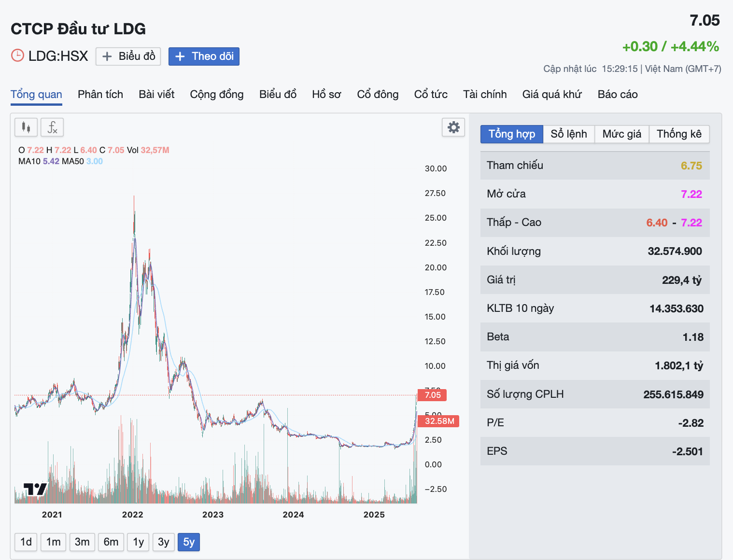Click the Thị giá vốn value 1.802,1 tỷ
This screenshot has width=733, height=560.
(x=679, y=365)
